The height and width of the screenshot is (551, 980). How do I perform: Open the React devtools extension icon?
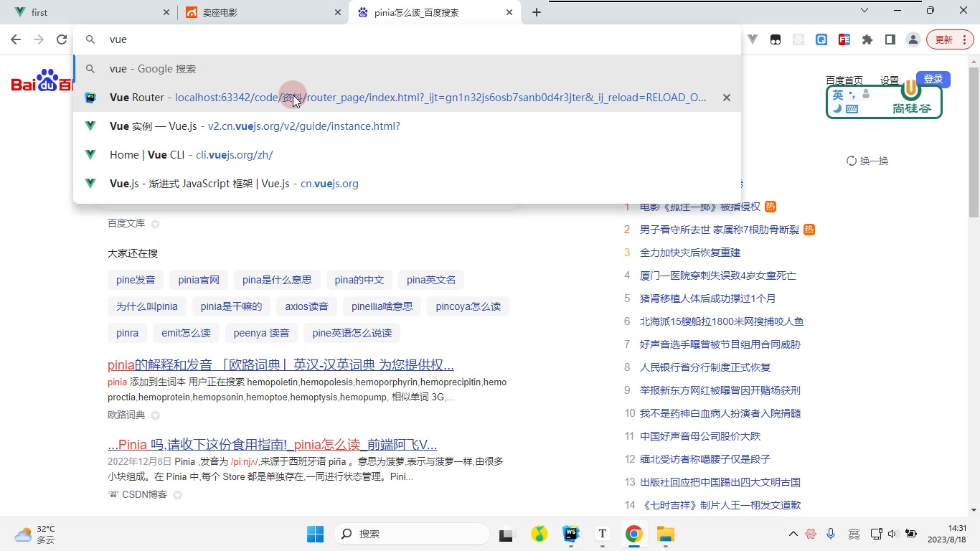(798, 39)
